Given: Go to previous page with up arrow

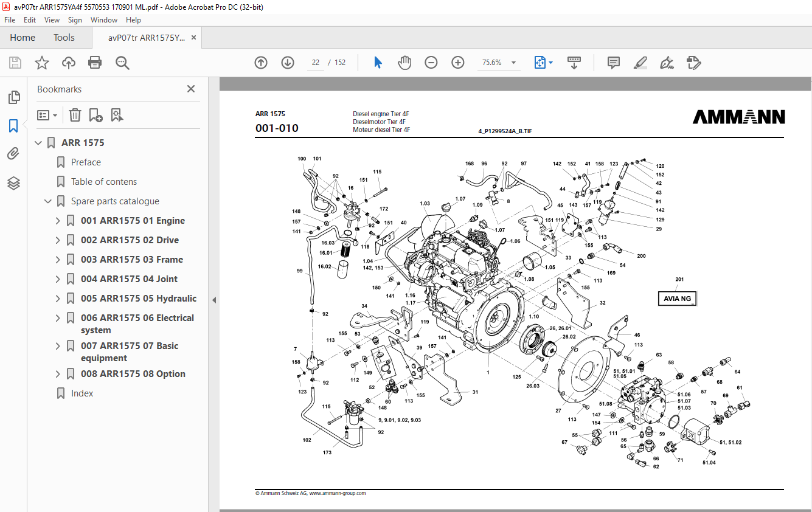Looking at the screenshot, I should [261, 63].
